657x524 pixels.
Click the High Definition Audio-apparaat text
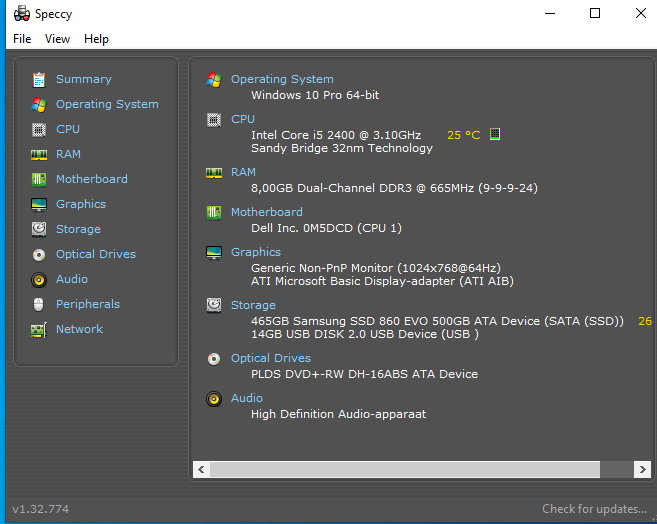(339, 414)
